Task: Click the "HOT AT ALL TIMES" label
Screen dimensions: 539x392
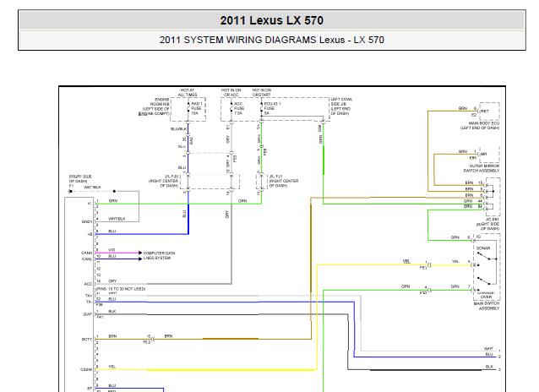Action: [x=188, y=92]
